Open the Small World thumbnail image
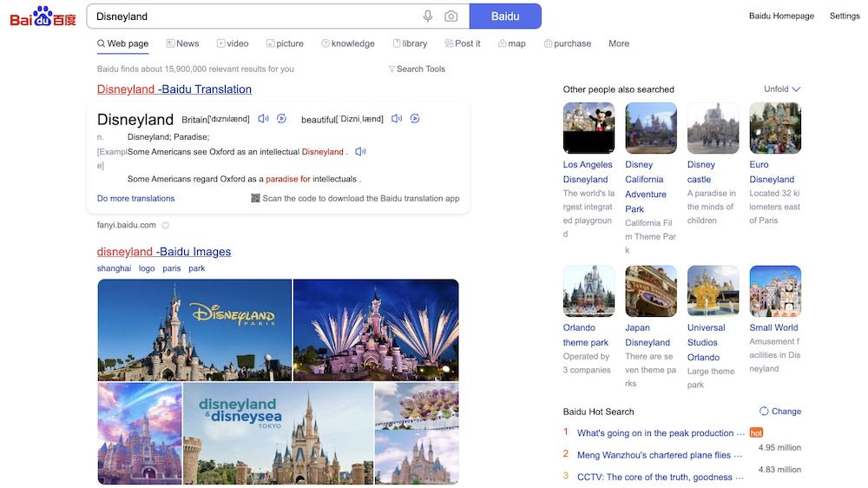 point(775,291)
